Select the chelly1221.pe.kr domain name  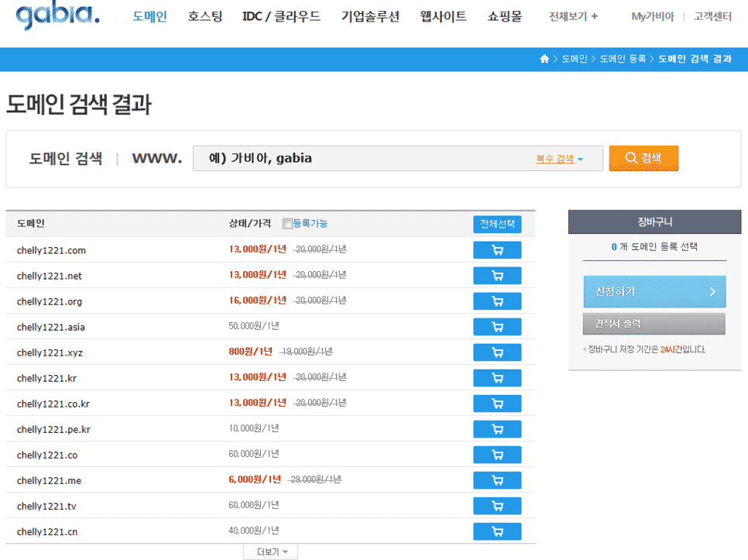(x=53, y=430)
